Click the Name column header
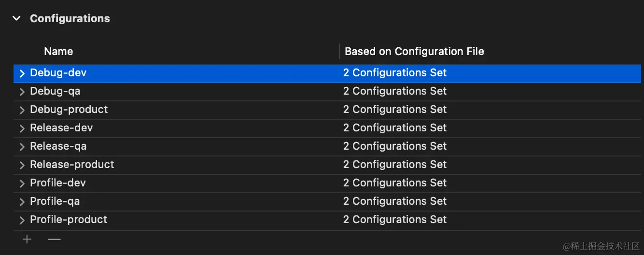 click(58, 51)
